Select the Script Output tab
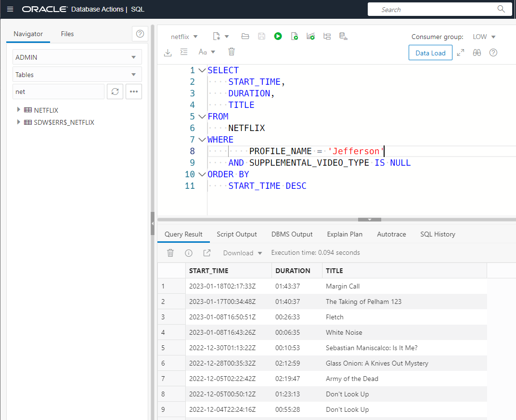Viewport: 516px width, 420px height. tap(237, 234)
